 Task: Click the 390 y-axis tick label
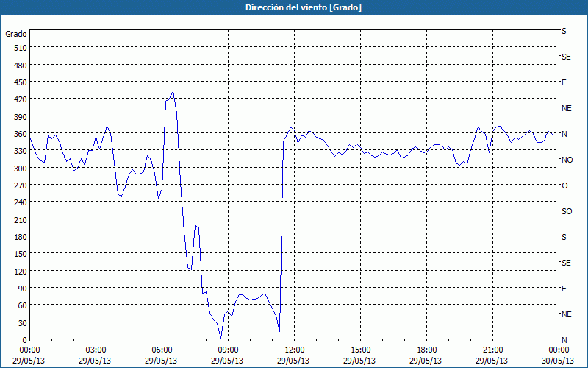(21, 117)
